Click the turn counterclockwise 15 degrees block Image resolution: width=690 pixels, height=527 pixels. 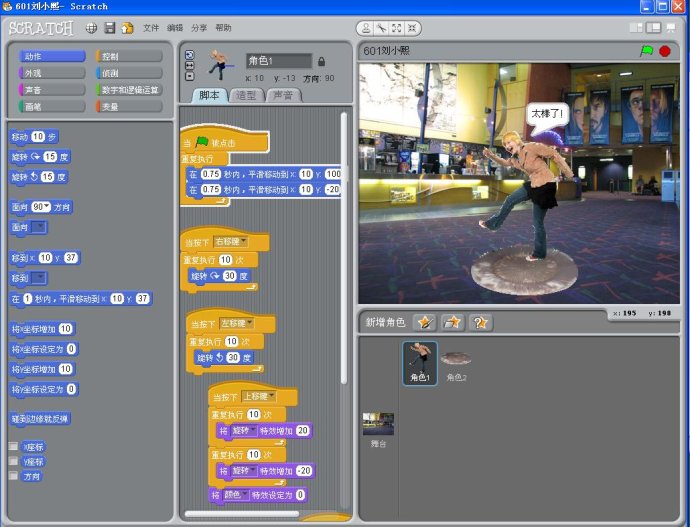tap(39, 177)
